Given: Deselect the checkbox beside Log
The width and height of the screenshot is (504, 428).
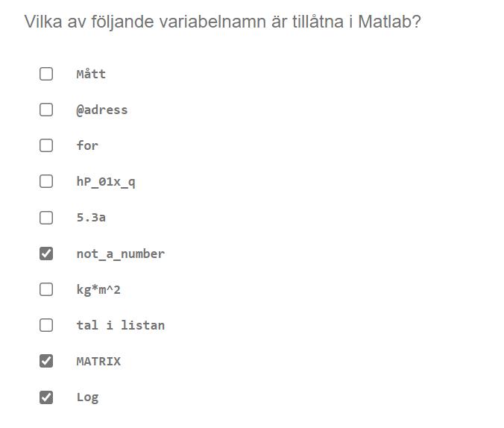Looking at the screenshot, I should (x=46, y=397).
